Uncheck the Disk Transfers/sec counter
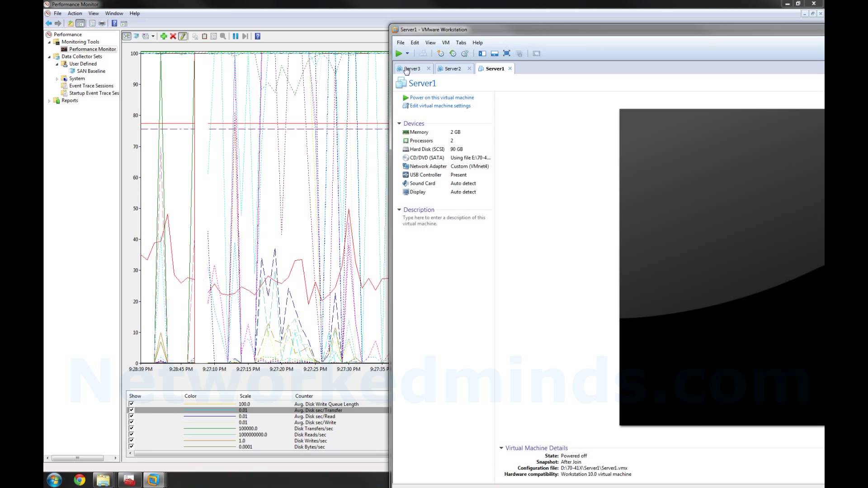Image resolution: width=868 pixels, height=488 pixels. [x=131, y=428]
